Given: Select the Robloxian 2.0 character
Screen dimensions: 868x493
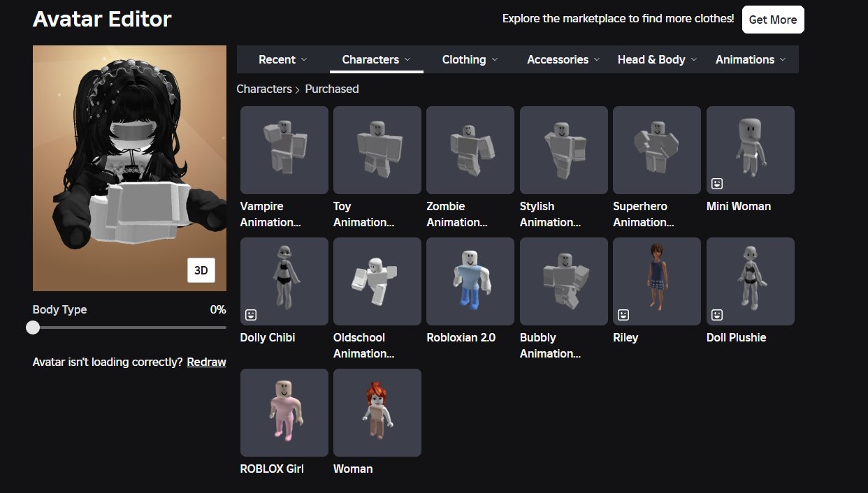Looking at the screenshot, I should tap(470, 281).
